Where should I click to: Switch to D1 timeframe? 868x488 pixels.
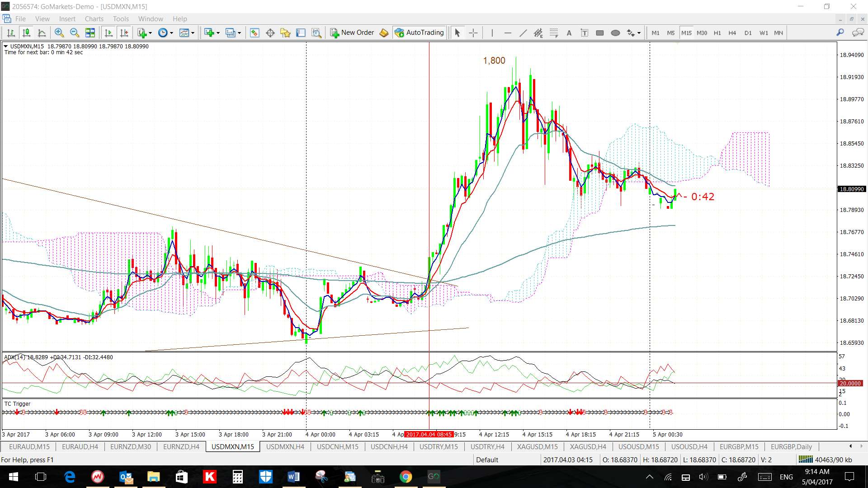tap(748, 33)
